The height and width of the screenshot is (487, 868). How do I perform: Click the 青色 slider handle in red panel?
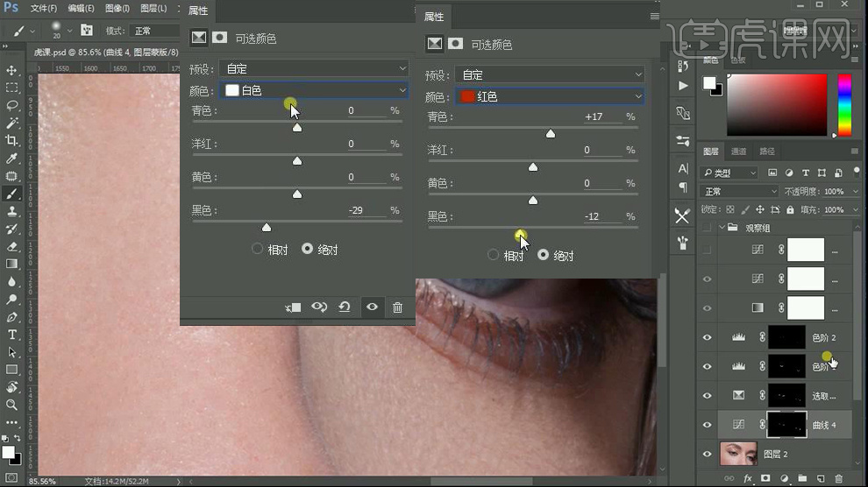[x=551, y=134]
